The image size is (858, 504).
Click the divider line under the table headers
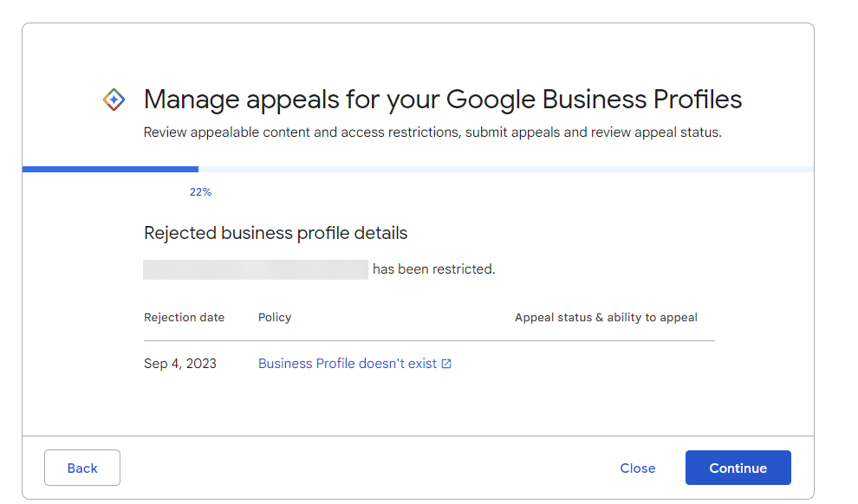pyautogui.click(x=429, y=340)
